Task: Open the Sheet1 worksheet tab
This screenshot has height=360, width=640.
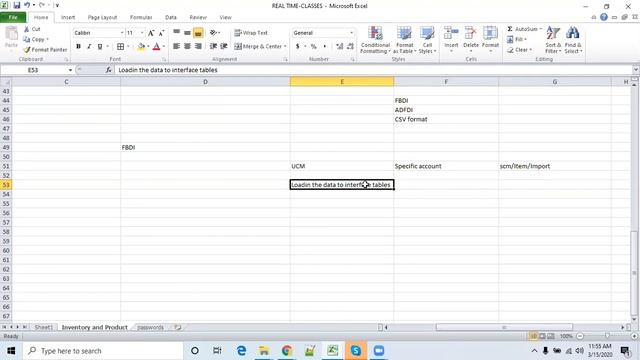Action: pos(43,327)
